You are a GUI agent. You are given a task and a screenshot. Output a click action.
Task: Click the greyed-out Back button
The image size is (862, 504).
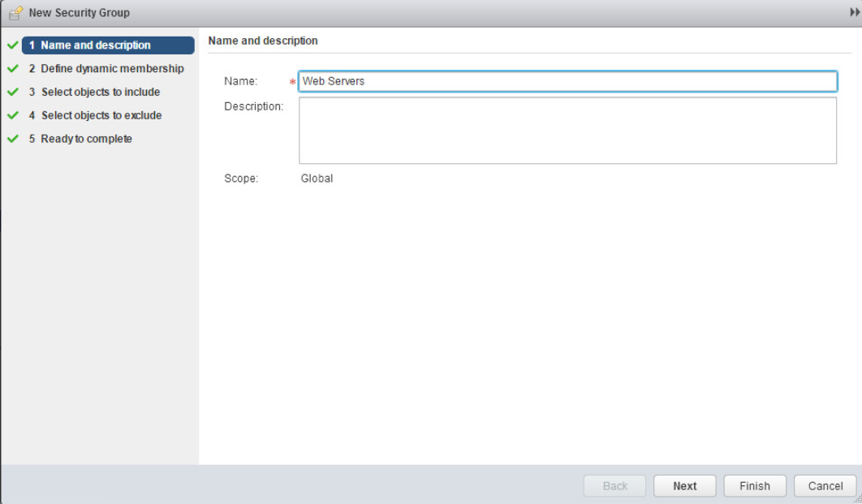[x=614, y=486]
